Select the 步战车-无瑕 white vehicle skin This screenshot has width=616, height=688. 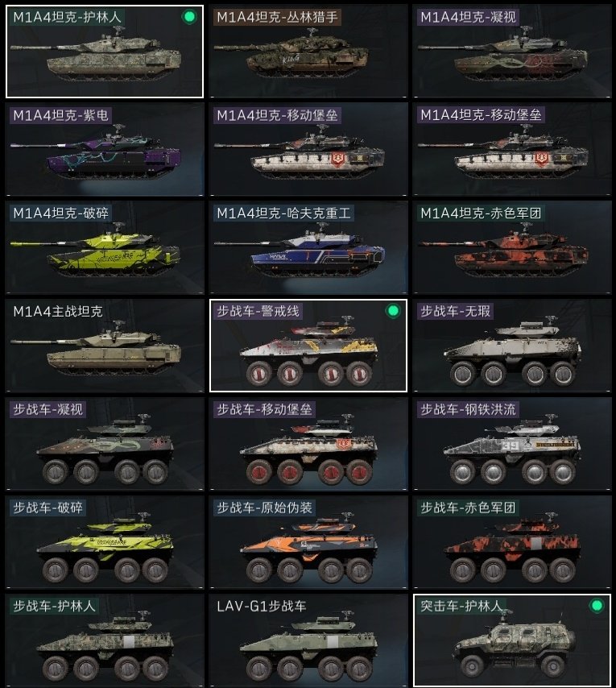click(x=511, y=346)
